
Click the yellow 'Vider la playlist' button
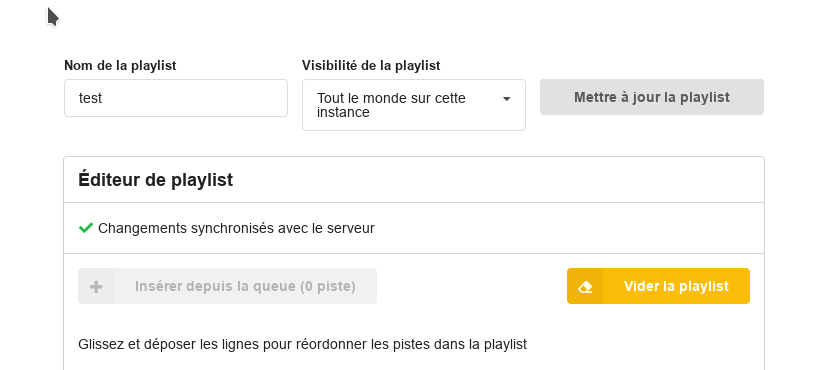[x=658, y=286]
